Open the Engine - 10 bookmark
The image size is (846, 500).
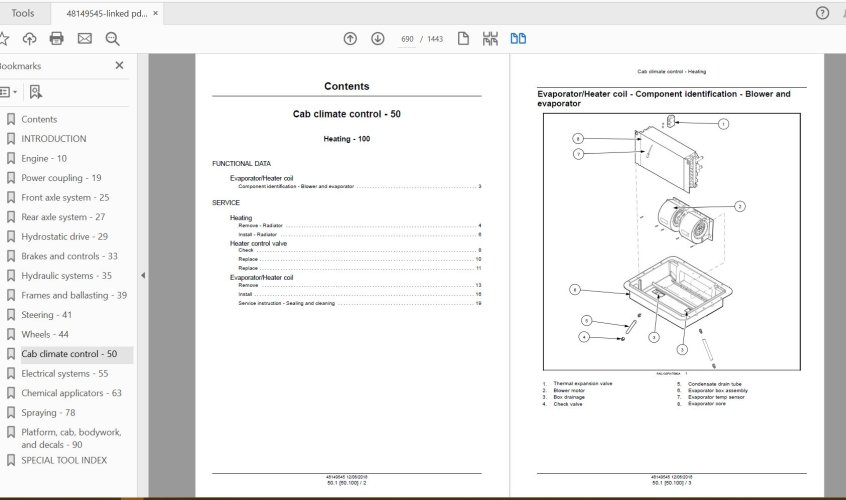(x=44, y=159)
